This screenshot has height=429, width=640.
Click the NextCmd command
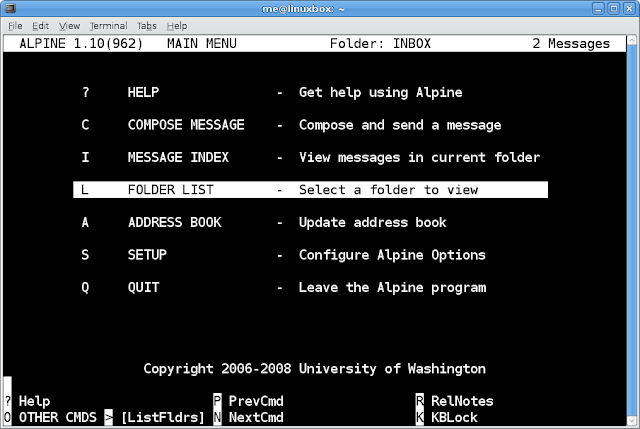[x=256, y=418]
